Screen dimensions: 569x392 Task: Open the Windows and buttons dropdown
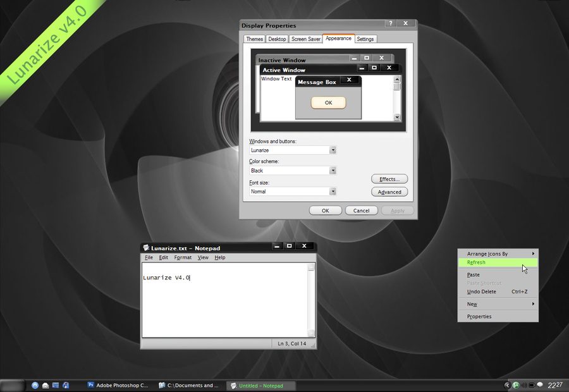(333, 150)
